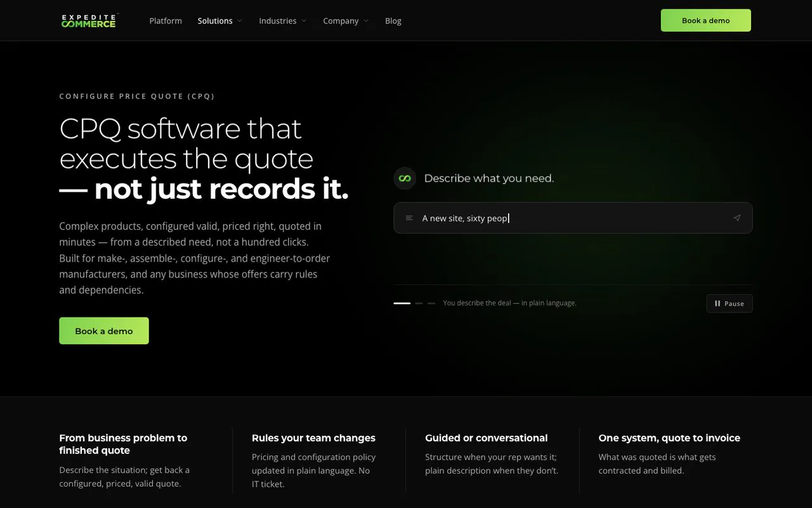
Task: Click Book a demo below hero text
Action: coord(104,331)
